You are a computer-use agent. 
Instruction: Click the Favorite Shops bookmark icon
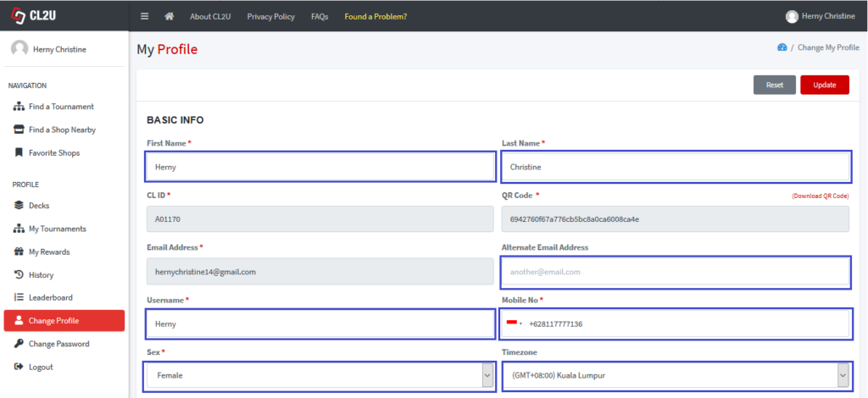pyautogui.click(x=19, y=152)
